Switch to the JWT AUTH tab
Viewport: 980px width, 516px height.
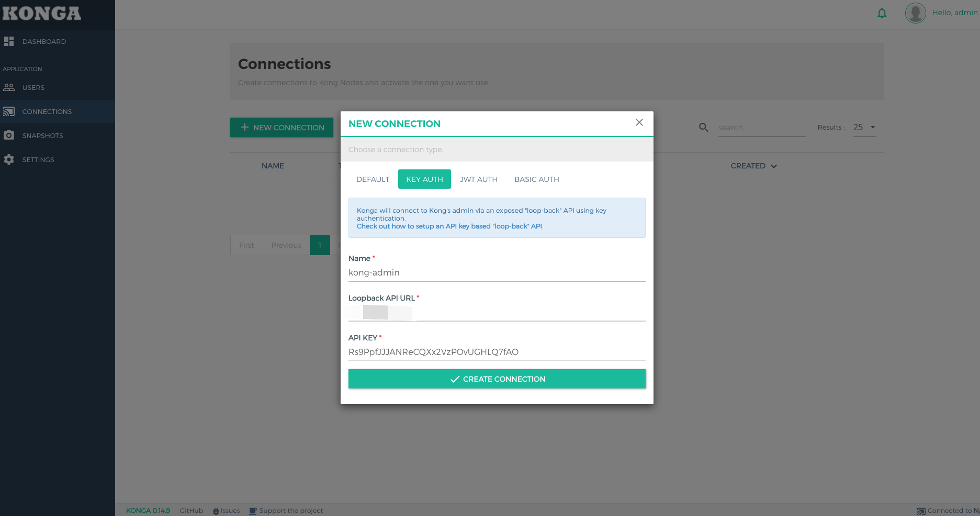(x=479, y=179)
